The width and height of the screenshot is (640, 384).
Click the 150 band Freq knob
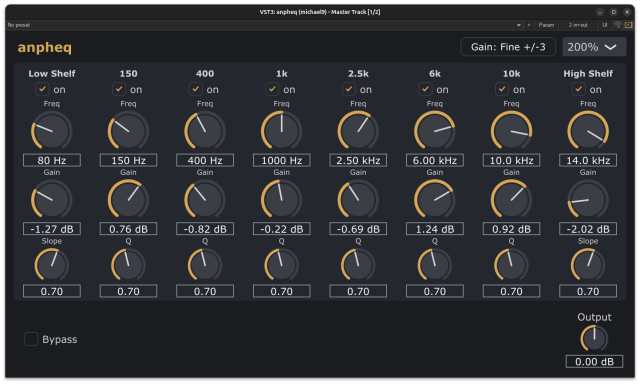pyautogui.click(x=128, y=131)
